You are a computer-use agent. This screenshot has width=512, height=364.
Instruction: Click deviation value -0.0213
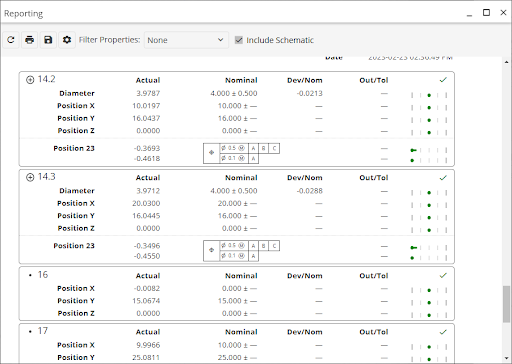[x=310, y=93]
